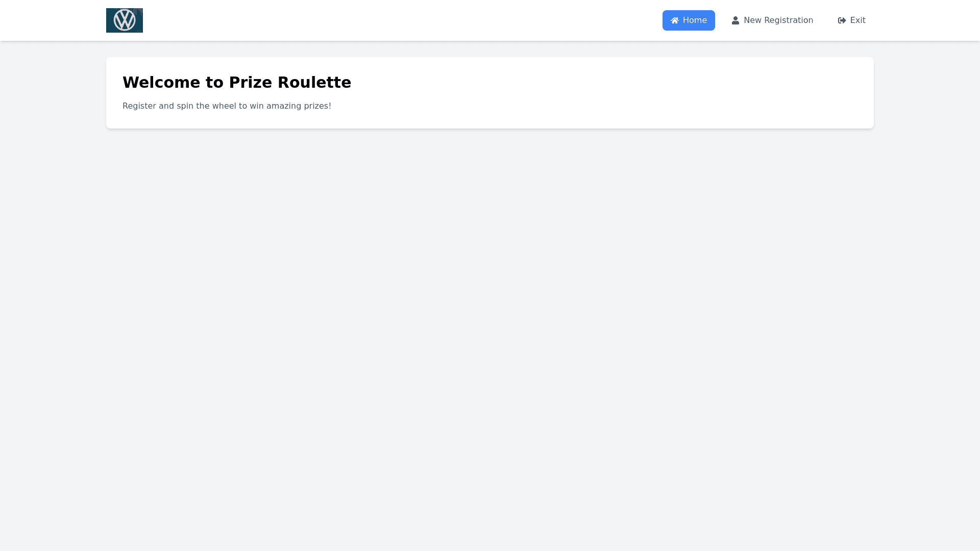980x551 pixels.
Task: Click the word "Prize" in the heading
Action: tap(251, 83)
